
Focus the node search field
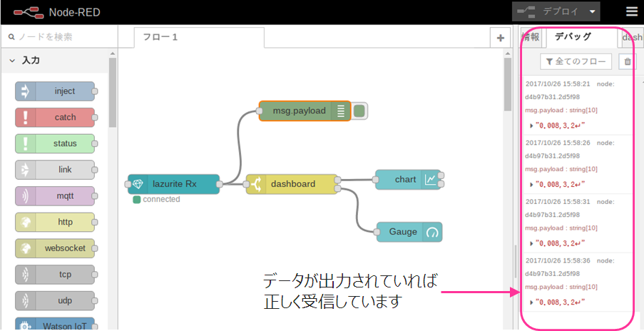[58, 37]
